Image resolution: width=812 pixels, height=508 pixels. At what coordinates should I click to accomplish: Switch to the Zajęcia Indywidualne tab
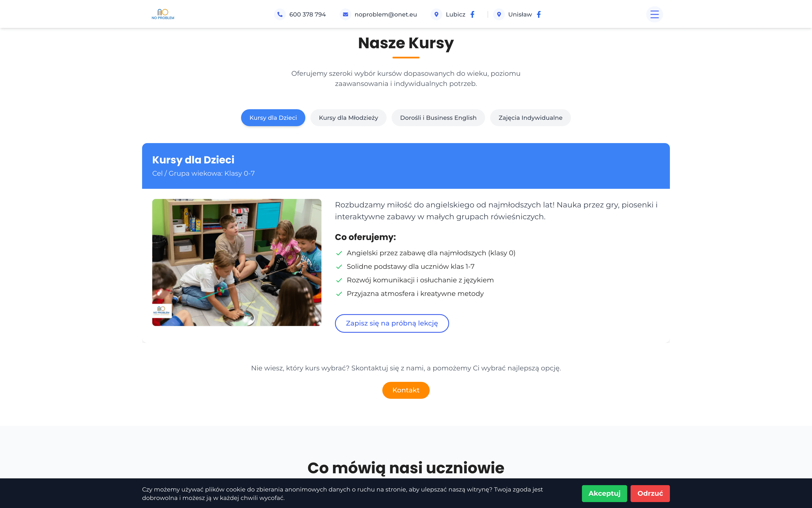coord(530,118)
